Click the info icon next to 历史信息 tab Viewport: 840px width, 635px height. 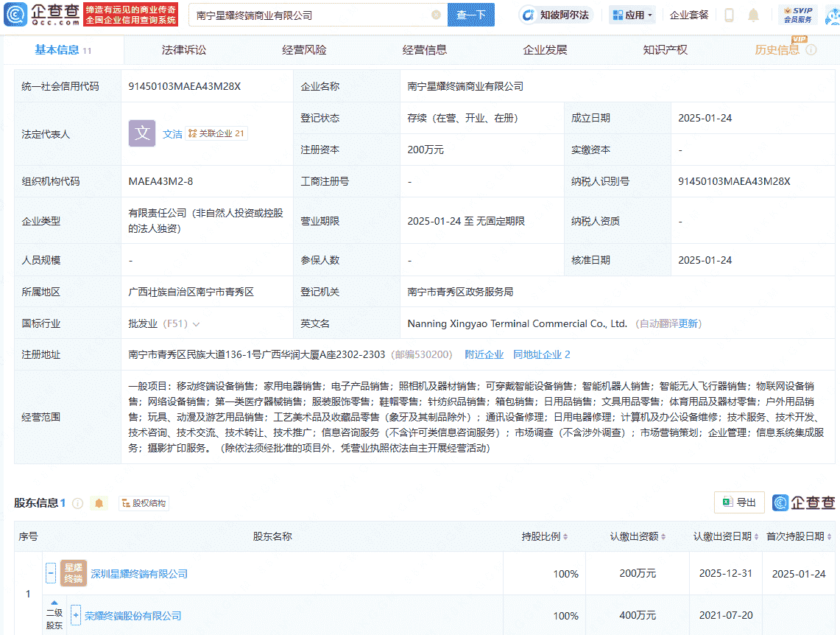click(811, 50)
